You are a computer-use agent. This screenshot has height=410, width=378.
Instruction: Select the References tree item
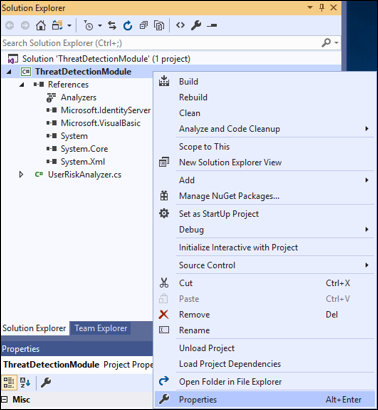[68, 85]
